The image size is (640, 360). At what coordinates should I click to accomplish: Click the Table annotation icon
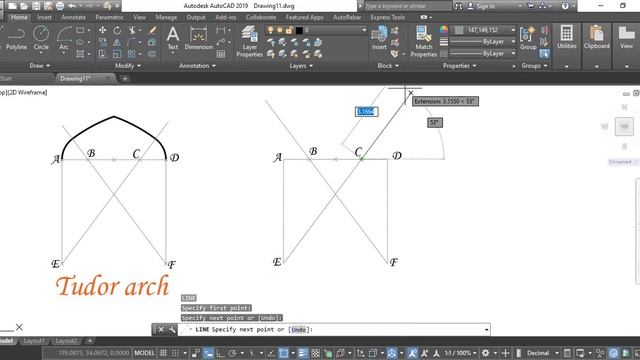221,54
